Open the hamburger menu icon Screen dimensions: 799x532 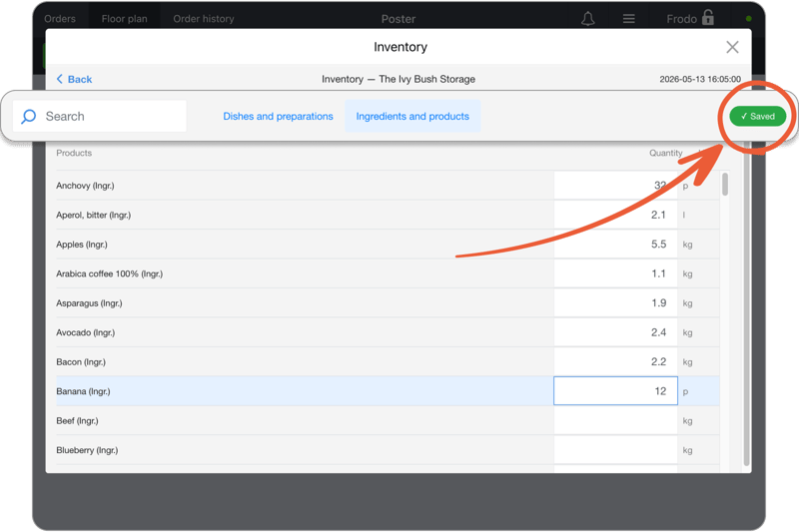coord(629,19)
